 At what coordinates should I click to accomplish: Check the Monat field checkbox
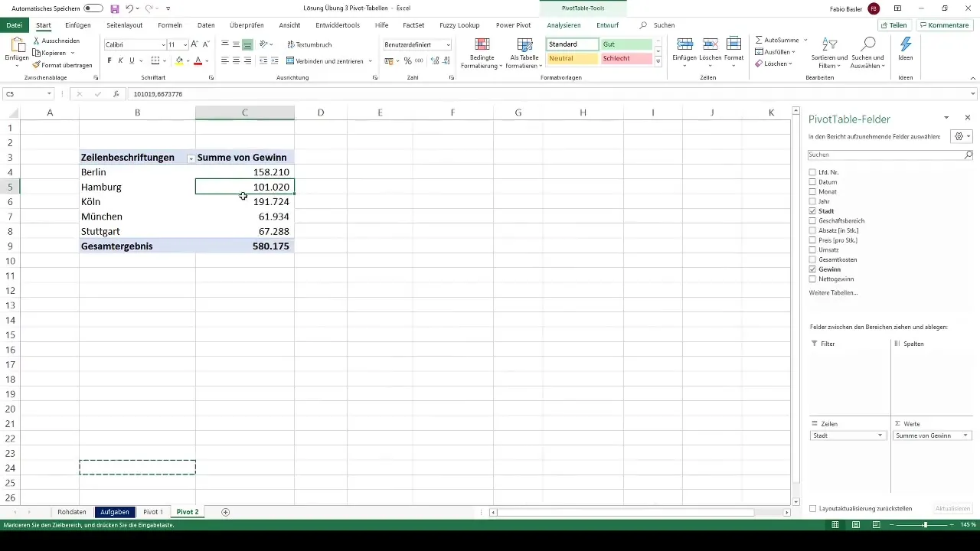click(x=812, y=192)
